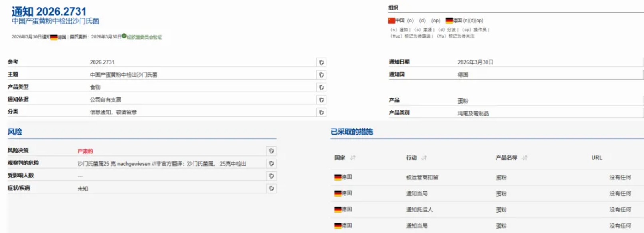Image resolution: width=644 pixels, height=233 pixels.
Task: Click the German flag in the 被运营商扣留 row
Action: (x=338, y=177)
